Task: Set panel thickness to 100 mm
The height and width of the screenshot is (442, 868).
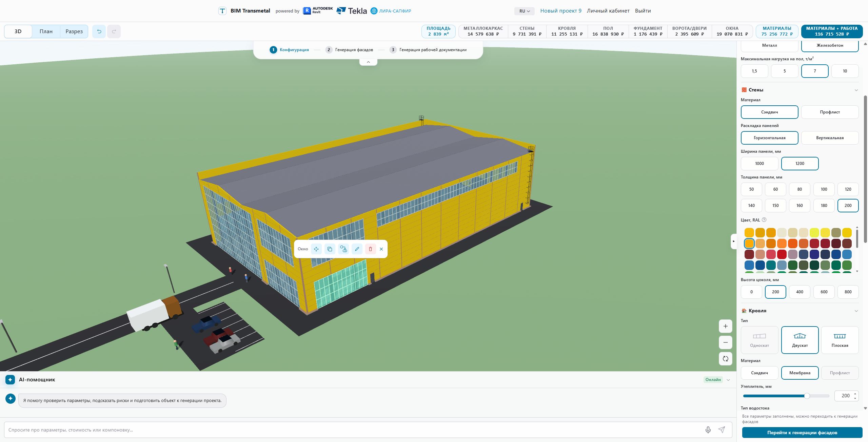Action: tap(824, 189)
